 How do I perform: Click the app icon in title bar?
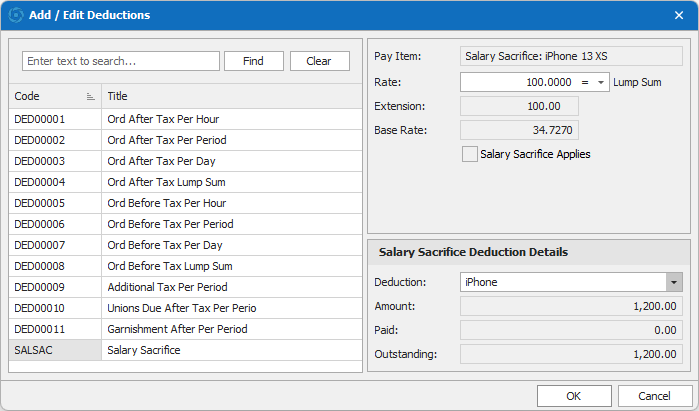click(x=16, y=15)
